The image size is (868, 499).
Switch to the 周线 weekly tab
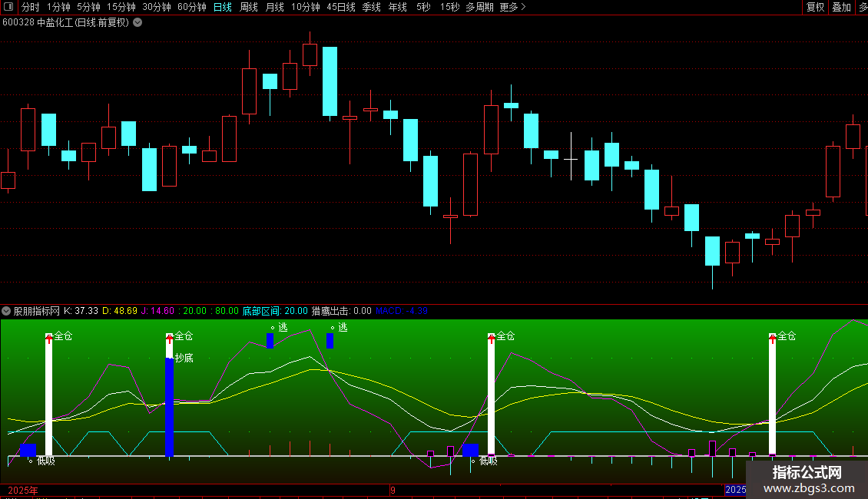249,7
